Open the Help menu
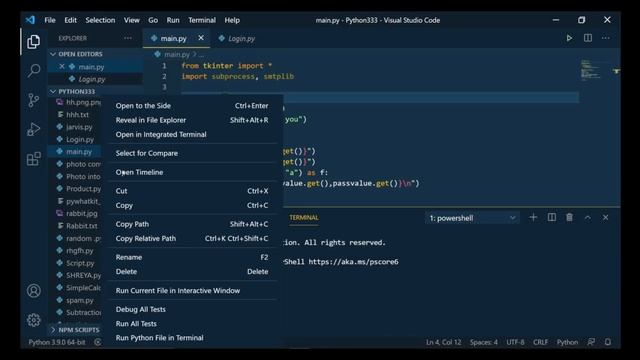The width and height of the screenshot is (640, 360). (232, 20)
